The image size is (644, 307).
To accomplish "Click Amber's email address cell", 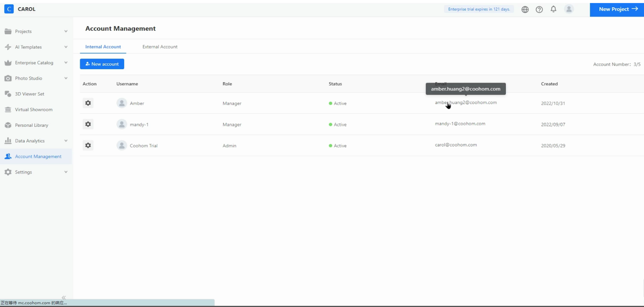I will pos(466,103).
